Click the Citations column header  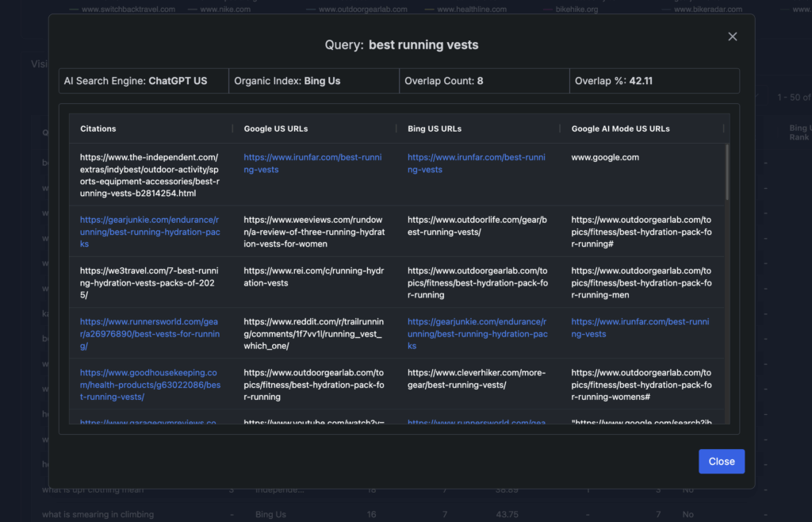pyautogui.click(x=98, y=129)
